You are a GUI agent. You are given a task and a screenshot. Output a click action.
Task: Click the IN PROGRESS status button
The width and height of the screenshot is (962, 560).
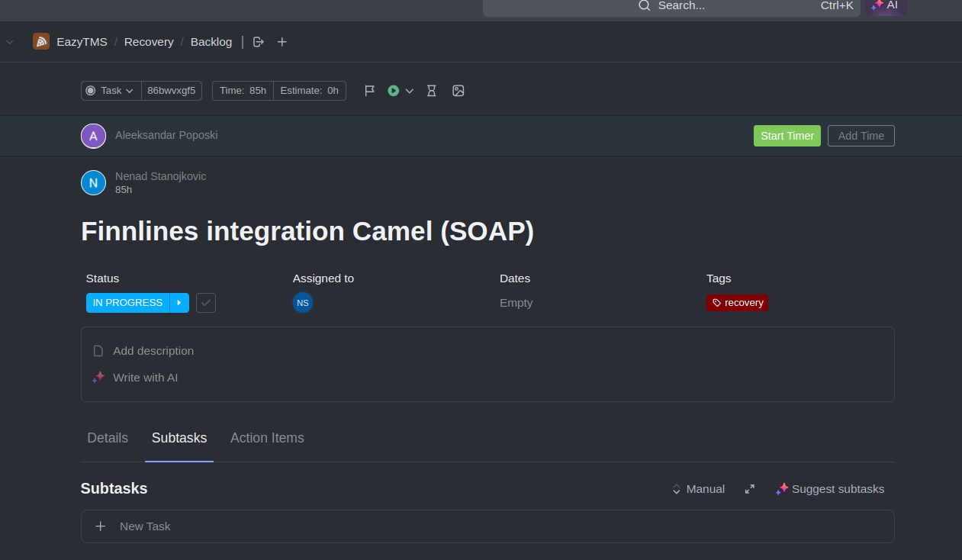127,303
